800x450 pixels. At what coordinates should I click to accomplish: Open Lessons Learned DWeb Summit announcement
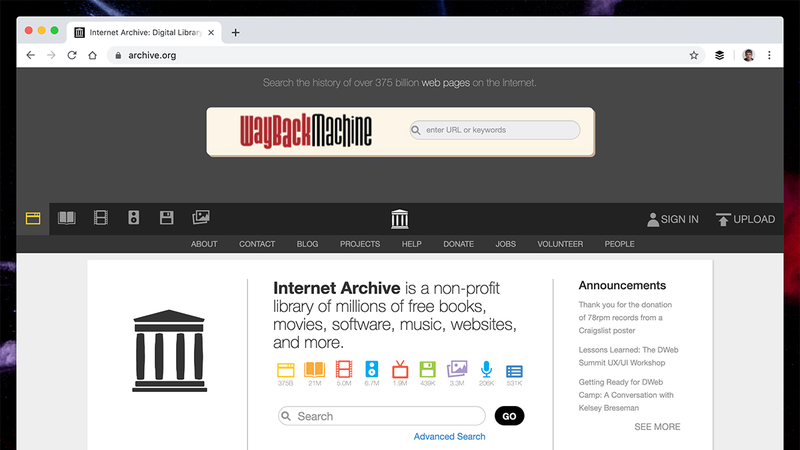(x=628, y=356)
